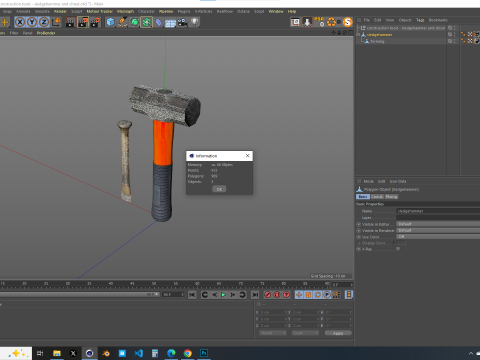Viewport: 480px width, 360px height.
Task: Toggle rotation keyframe recording icon
Action: (318, 295)
